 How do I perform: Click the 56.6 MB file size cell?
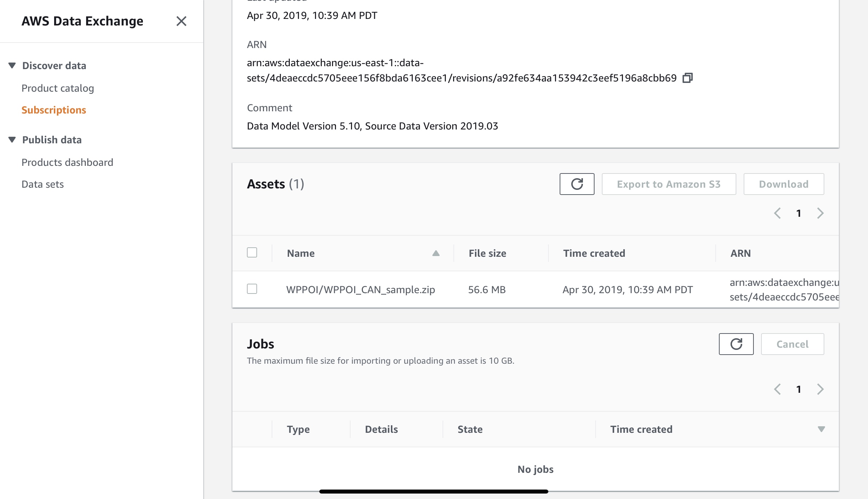(487, 290)
